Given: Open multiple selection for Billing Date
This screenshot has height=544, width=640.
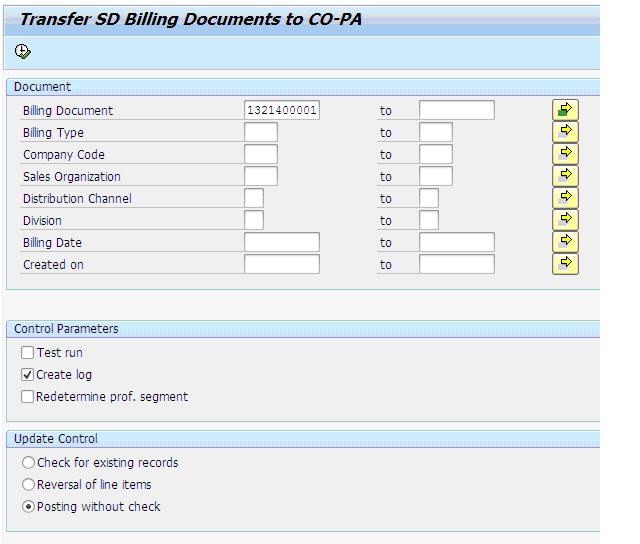Looking at the screenshot, I should pyautogui.click(x=565, y=242).
